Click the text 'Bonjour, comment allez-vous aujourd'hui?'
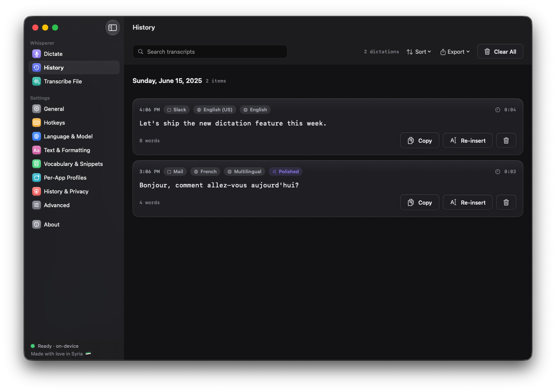This screenshot has height=392, width=556. [219, 185]
